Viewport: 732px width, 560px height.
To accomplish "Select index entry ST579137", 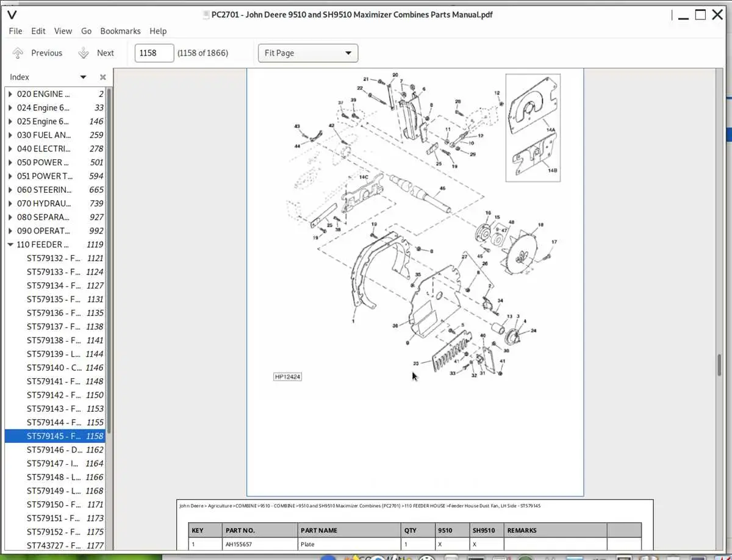I will (55, 326).
